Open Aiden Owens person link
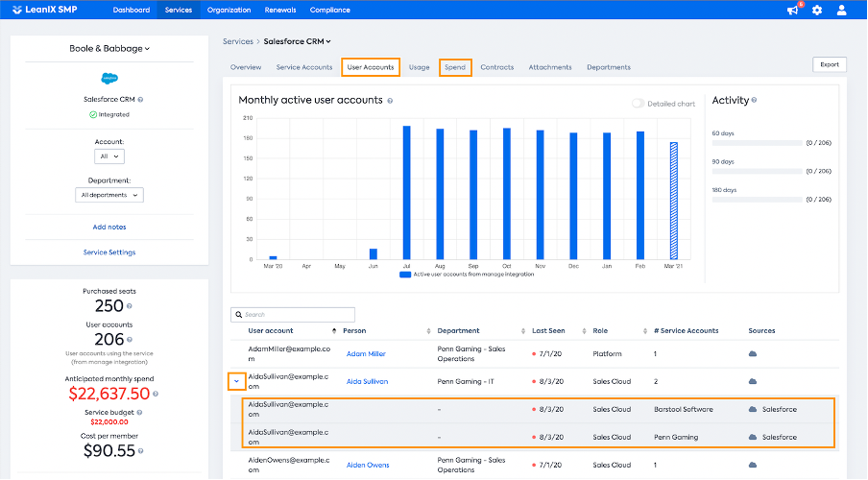868x480 pixels. [x=368, y=465]
